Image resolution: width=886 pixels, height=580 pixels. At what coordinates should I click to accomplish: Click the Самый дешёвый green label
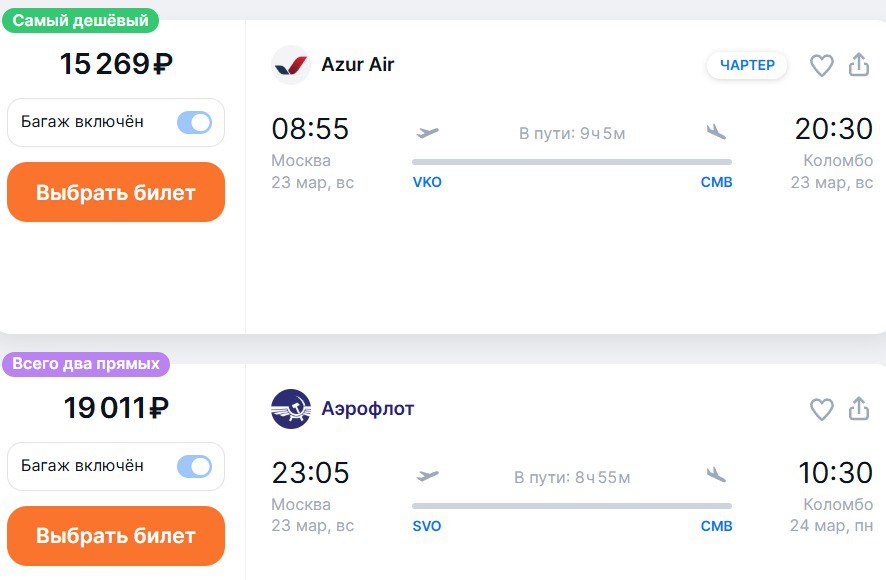pyautogui.click(x=80, y=20)
